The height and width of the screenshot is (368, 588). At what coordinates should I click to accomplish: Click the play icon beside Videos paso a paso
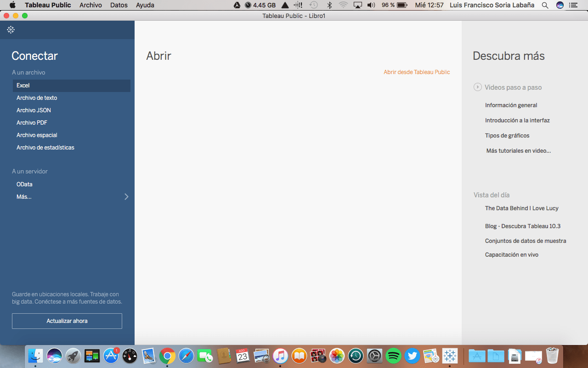(478, 87)
